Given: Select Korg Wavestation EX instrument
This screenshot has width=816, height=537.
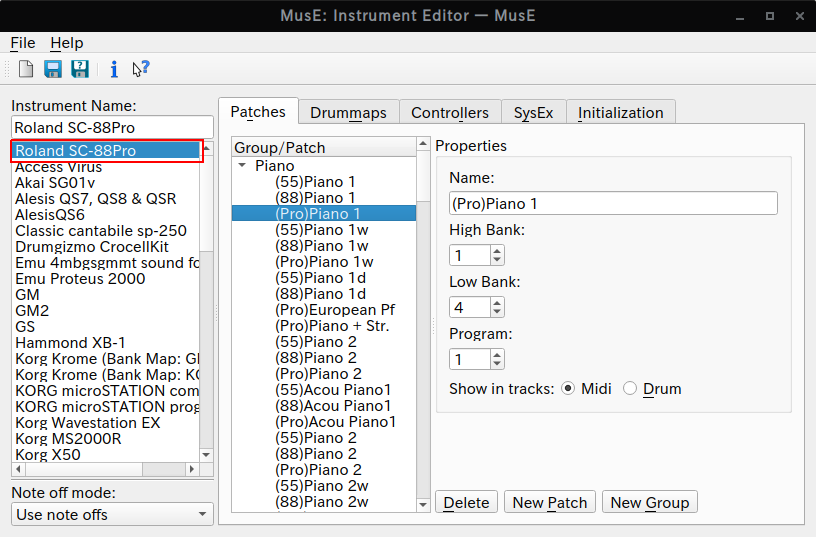Looking at the screenshot, I should pos(106,423).
